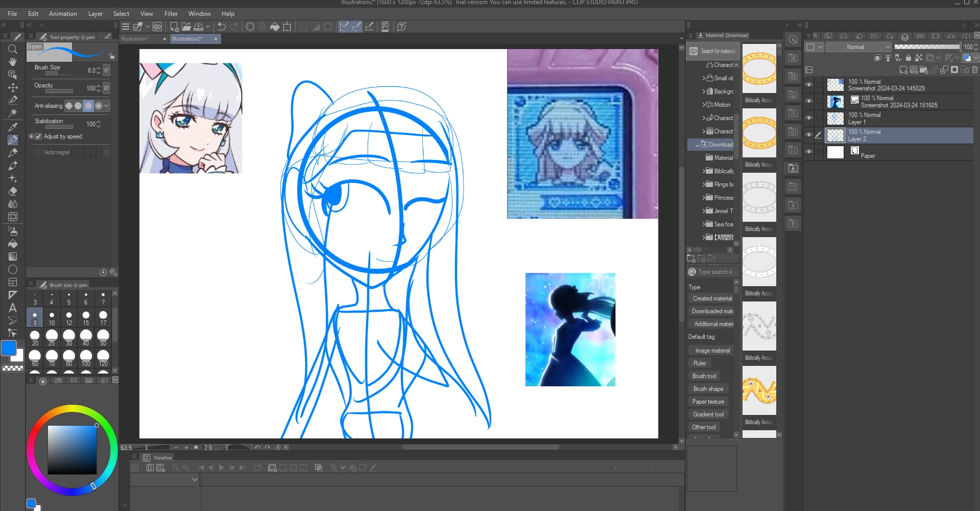Uncheck the Adjust by speed checkbox
980x511 pixels.
[39, 136]
